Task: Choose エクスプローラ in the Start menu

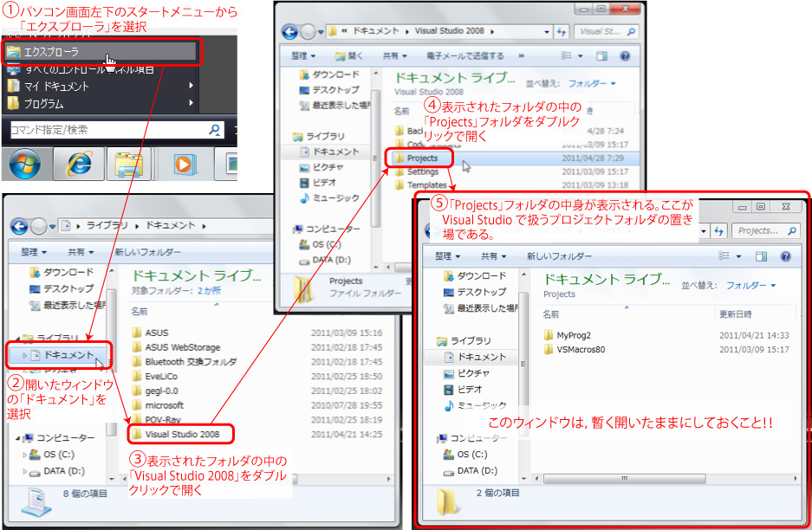Action: click(x=101, y=52)
